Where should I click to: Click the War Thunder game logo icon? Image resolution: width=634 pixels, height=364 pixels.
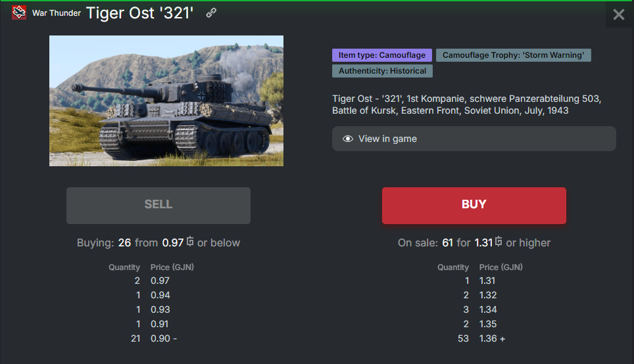(19, 12)
